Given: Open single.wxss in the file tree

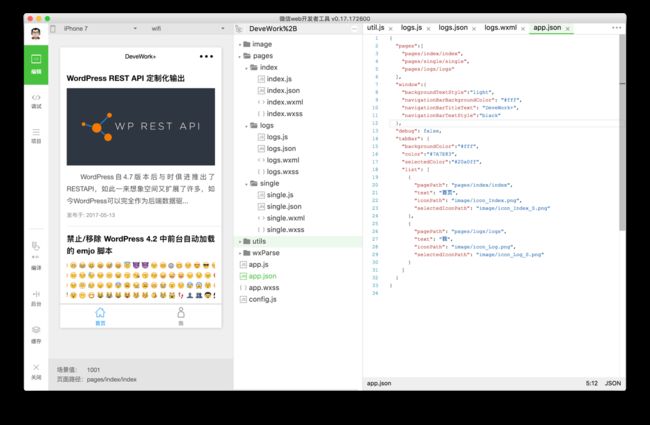Looking at the screenshot, I should pos(281,230).
